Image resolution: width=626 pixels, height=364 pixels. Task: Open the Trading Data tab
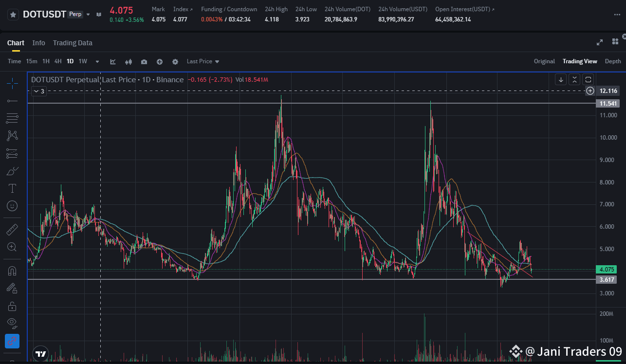pyautogui.click(x=73, y=43)
